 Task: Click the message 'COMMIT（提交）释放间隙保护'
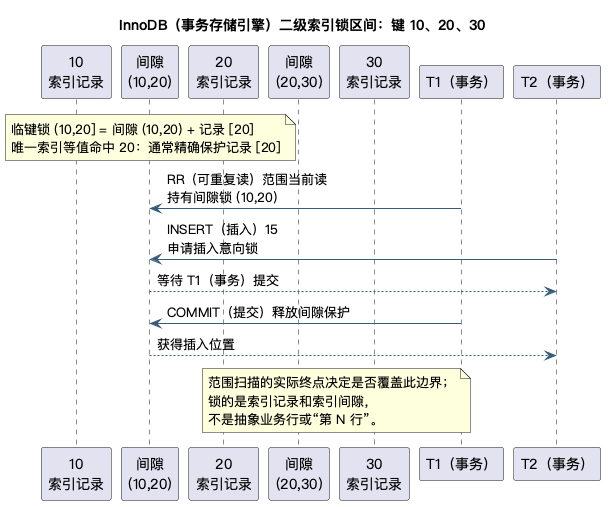tap(258, 312)
